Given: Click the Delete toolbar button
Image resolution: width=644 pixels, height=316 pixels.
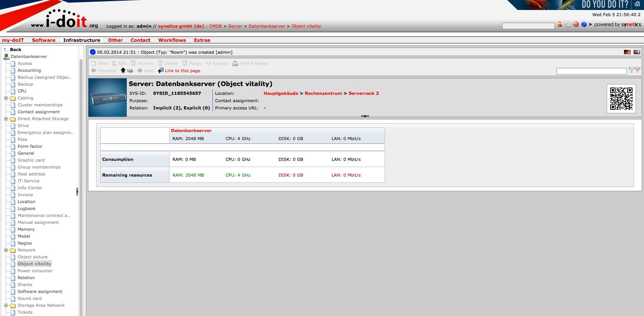Looking at the screenshot, I should (x=168, y=63).
